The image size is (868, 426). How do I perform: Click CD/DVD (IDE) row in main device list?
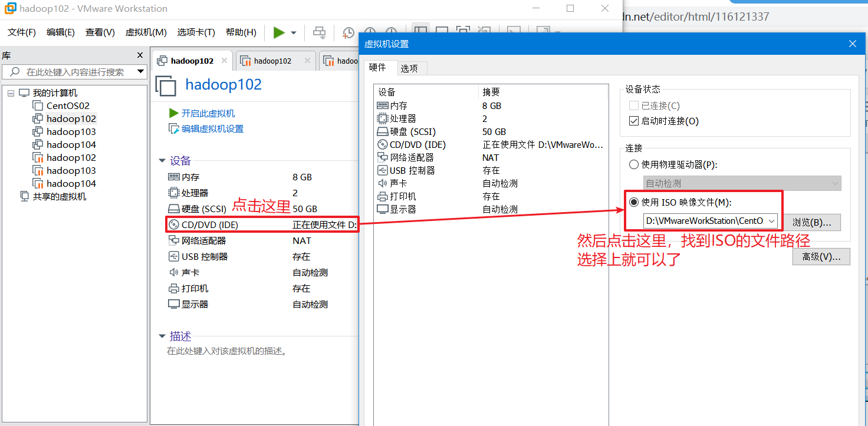coord(262,224)
